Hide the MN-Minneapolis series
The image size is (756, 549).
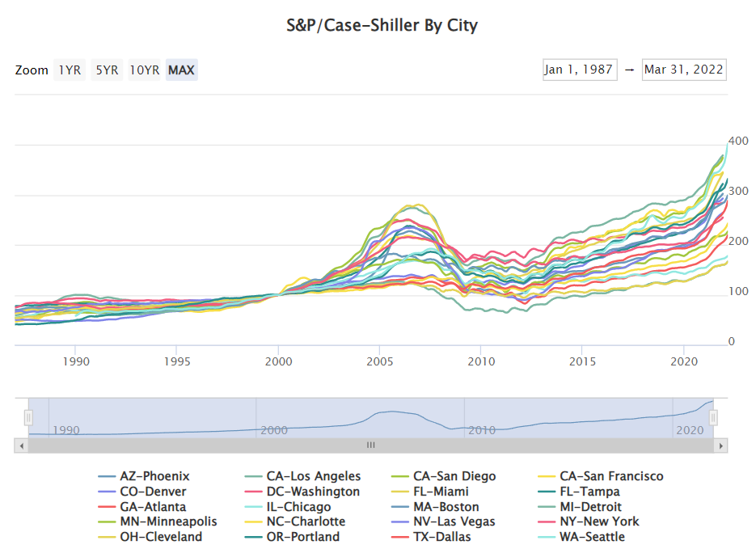[x=158, y=522]
